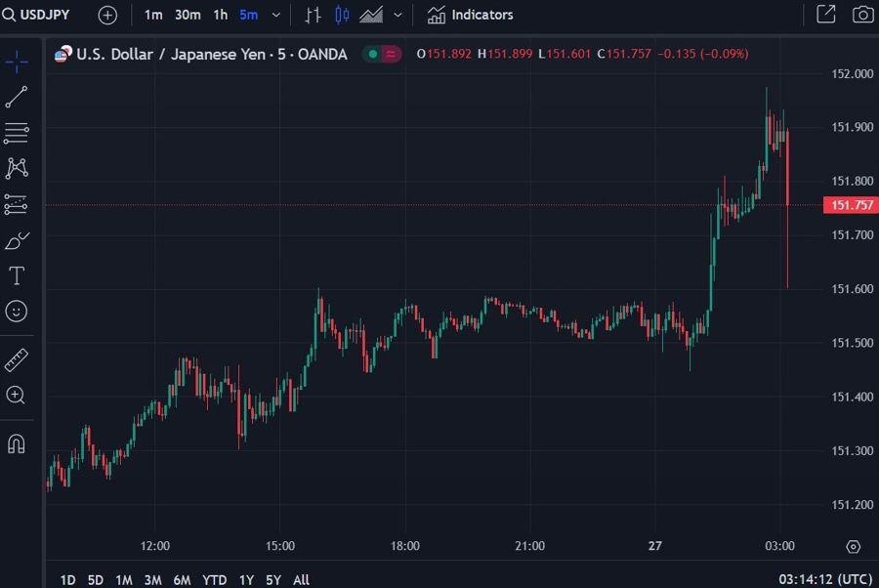879x588 pixels.
Task: Choose the XABCD pattern tool
Action: pos(17,168)
